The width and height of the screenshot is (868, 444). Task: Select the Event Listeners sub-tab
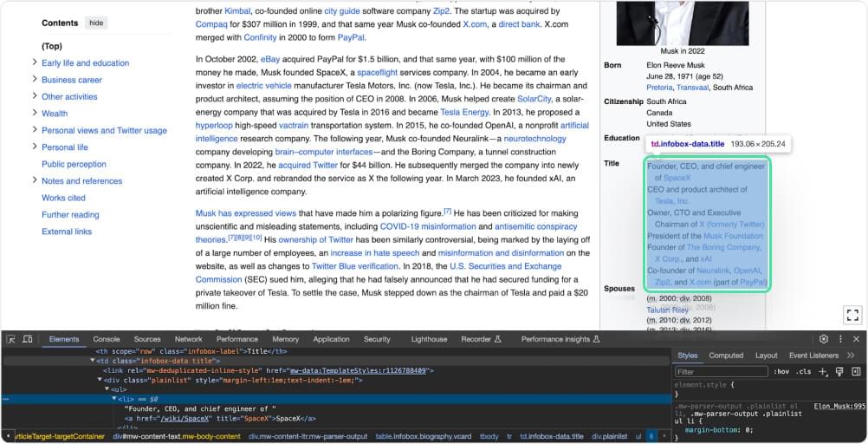(x=813, y=356)
